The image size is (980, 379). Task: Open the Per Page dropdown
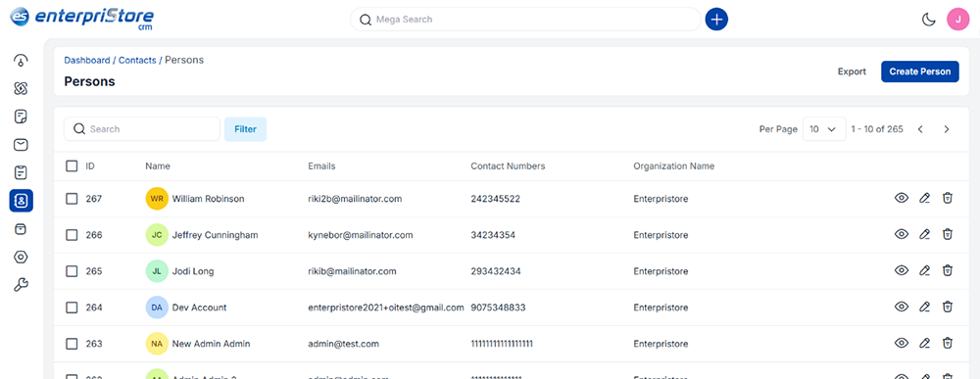click(824, 129)
